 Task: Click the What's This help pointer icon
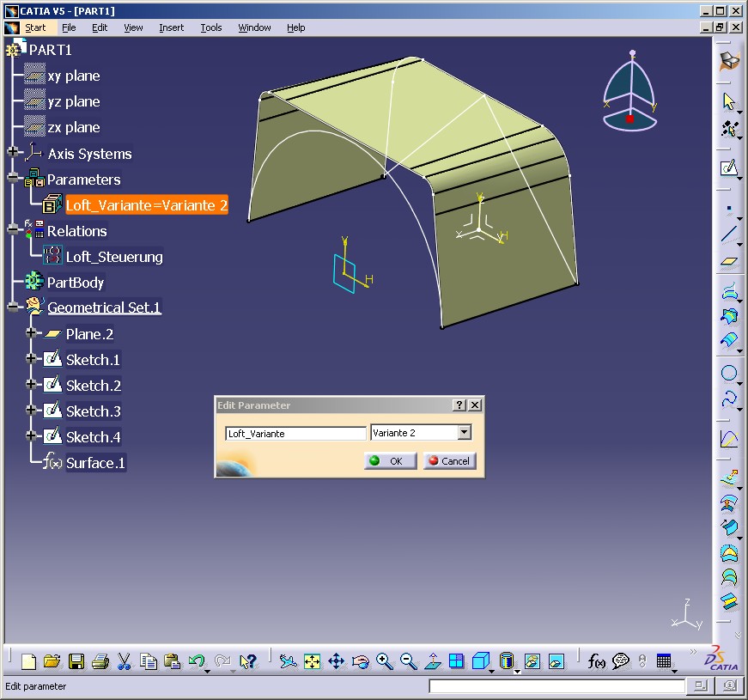248,661
